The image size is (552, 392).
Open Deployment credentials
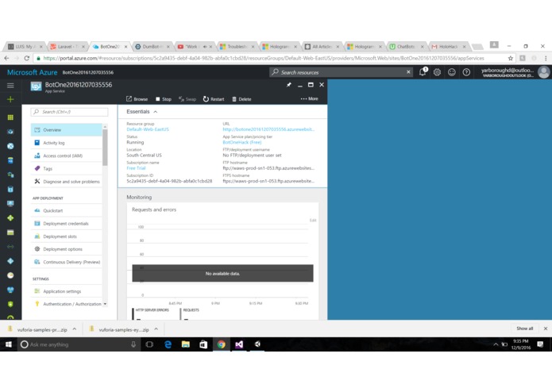67,224
